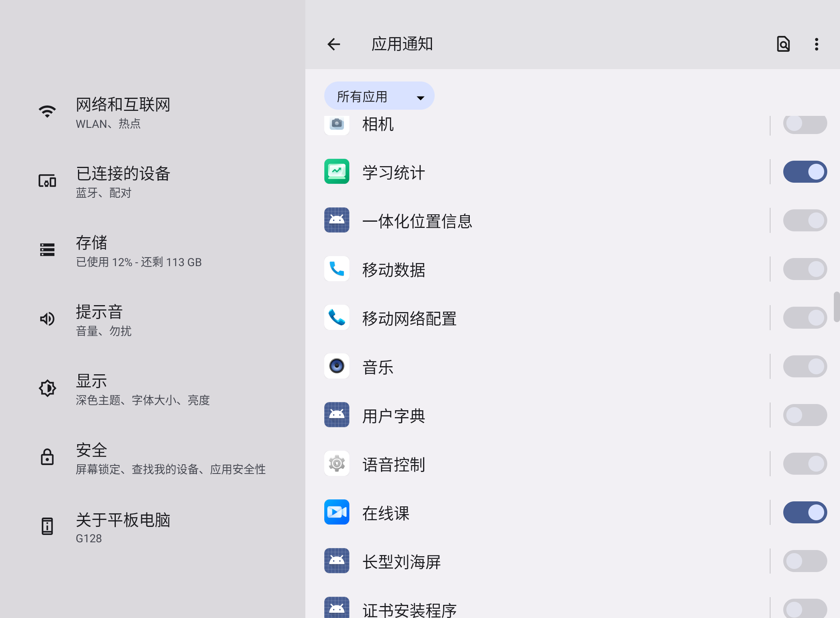Image resolution: width=840 pixels, height=618 pixels.
Task: Click the 用户字典 Android icon
Action: [337, 415]
